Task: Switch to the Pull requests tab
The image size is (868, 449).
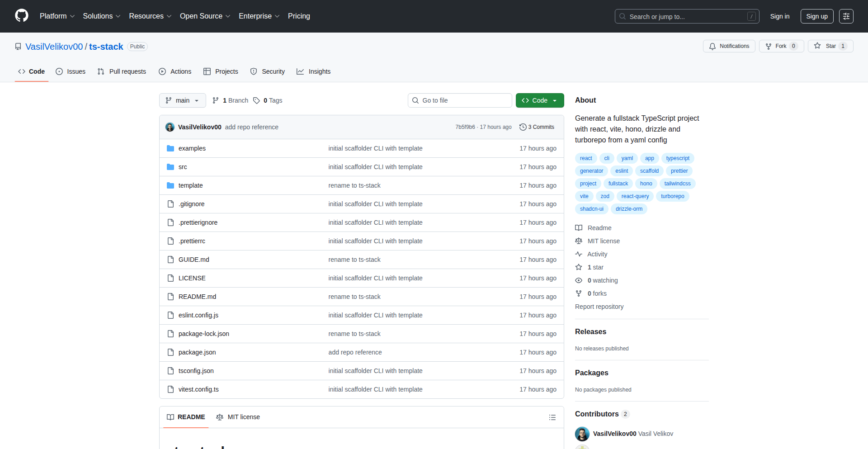Action: (x=122, y=71)
